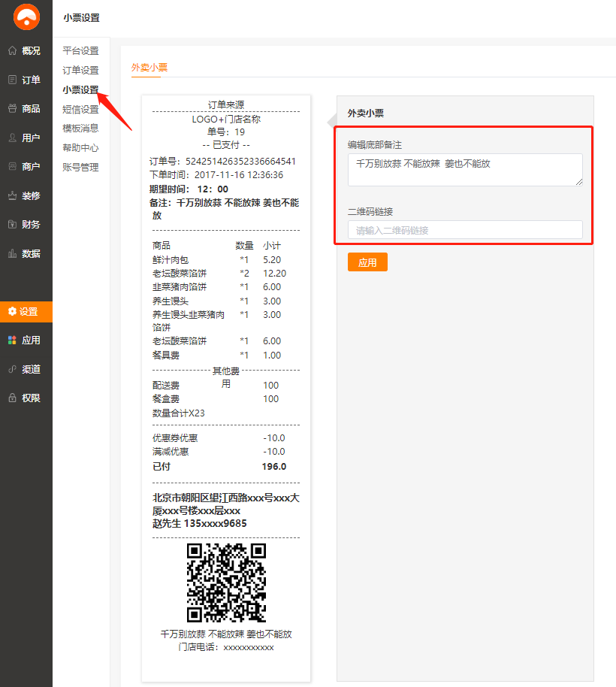Open the 概况 overview home icon
This screenshot has height=687, width=616.
pos(12,51)
